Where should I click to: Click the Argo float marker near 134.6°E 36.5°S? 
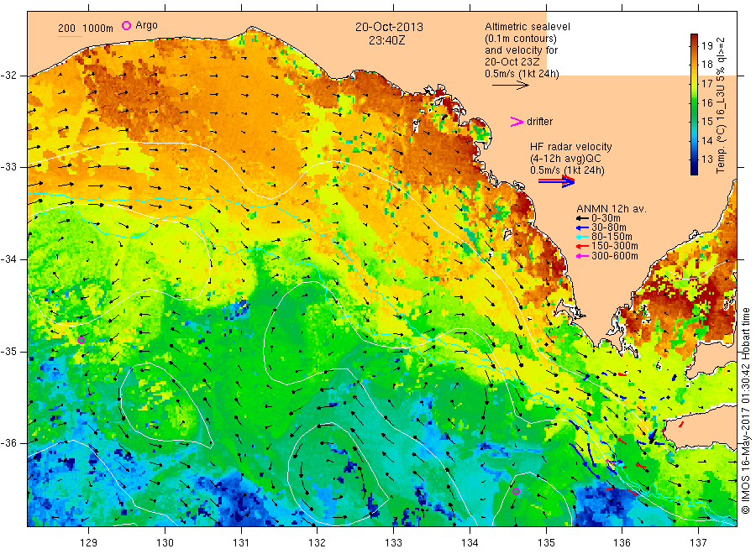(516, 491)
